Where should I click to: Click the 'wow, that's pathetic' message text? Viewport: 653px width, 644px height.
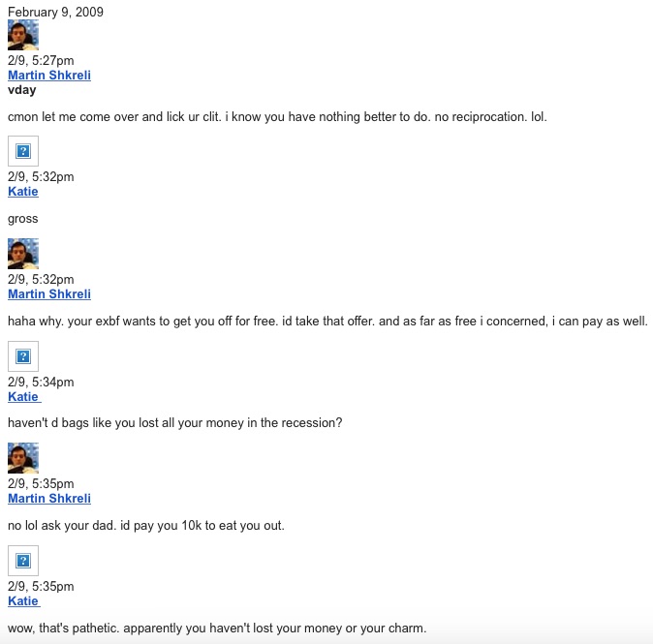pyautogui.click(x=216, y=628)
